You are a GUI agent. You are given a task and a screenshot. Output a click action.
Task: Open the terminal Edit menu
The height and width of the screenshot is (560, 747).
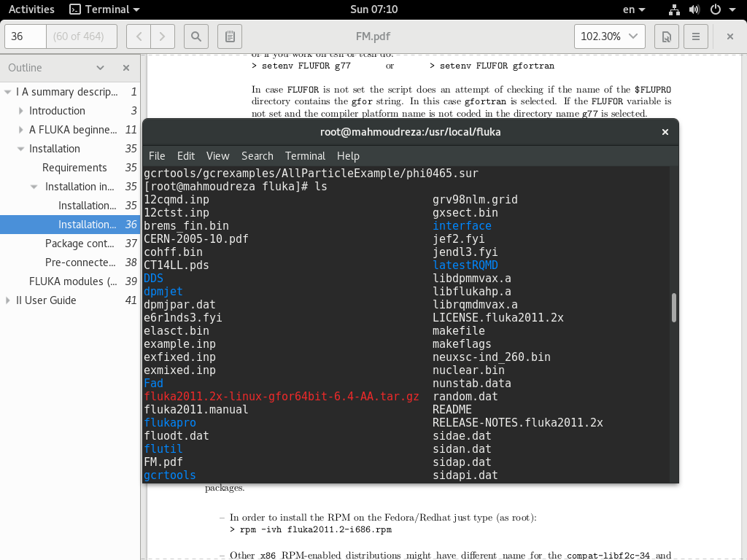coord(186,156)
